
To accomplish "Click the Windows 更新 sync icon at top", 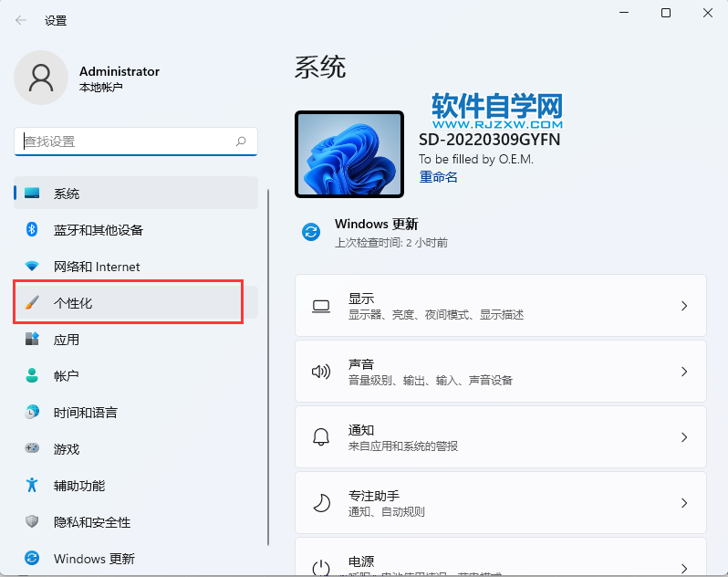I will (x=311, y=232).
